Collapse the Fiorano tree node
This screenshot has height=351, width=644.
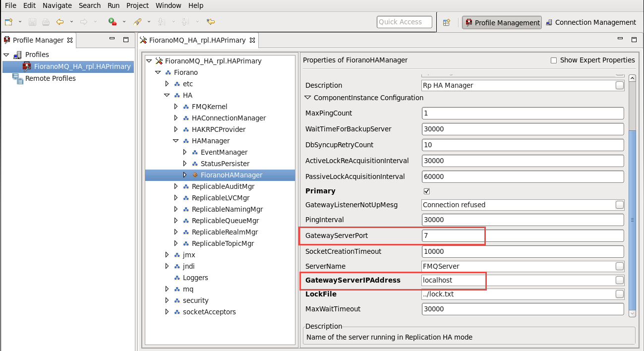tap(158, 72)
